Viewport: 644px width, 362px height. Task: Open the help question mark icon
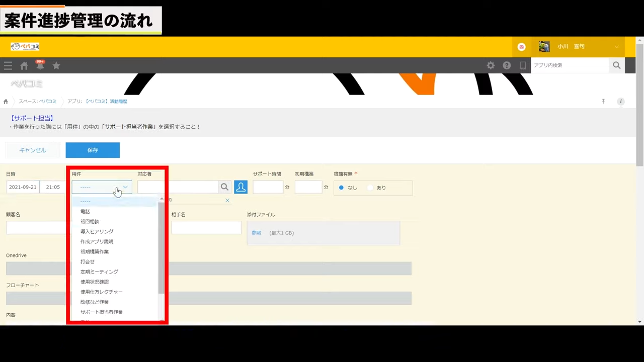point(507,65)
